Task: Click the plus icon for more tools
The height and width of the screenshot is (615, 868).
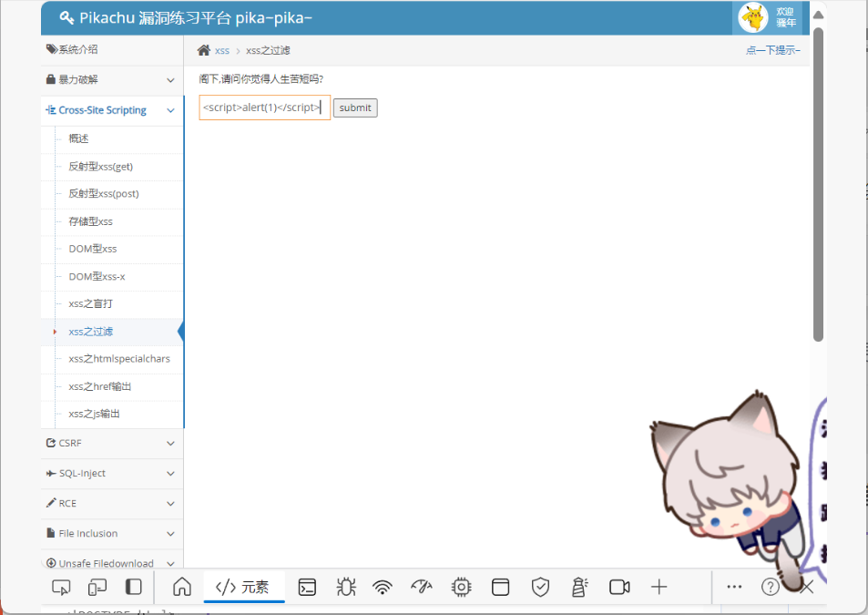Action: pyautogui.click(x=659, y=587)
